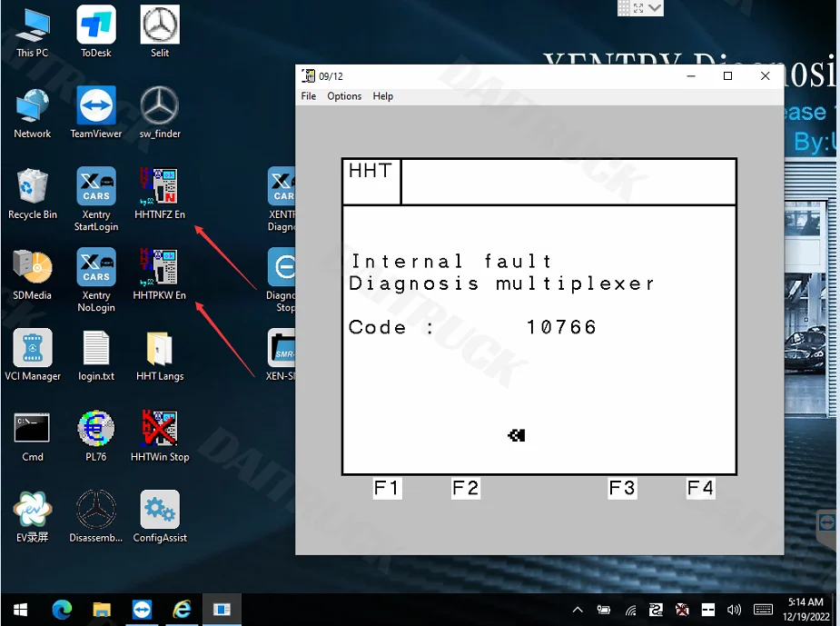Open File Explorer from the taskbar
Viewport: 840px width, 626px height.
pos(102,610)
